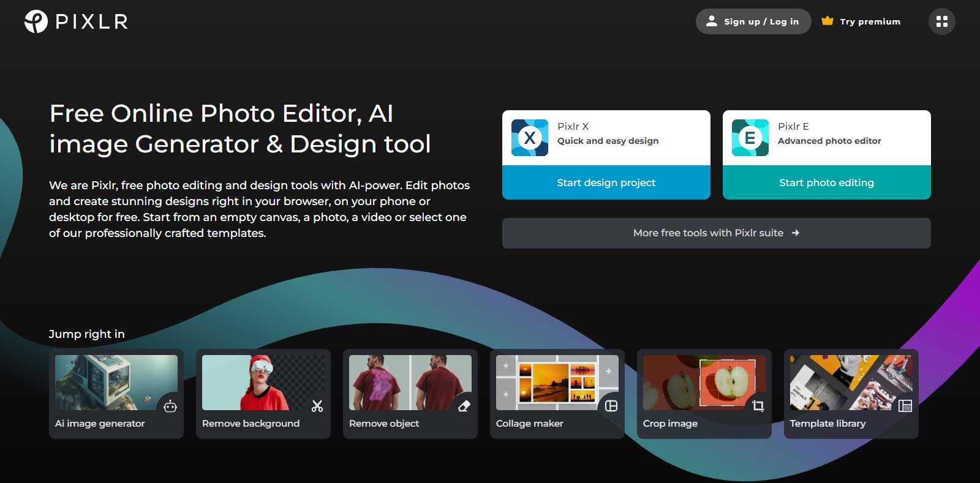This screenshot has height=483, width=980.
Task: Click the Pixlr E app icon
Action: click(750, 138)
